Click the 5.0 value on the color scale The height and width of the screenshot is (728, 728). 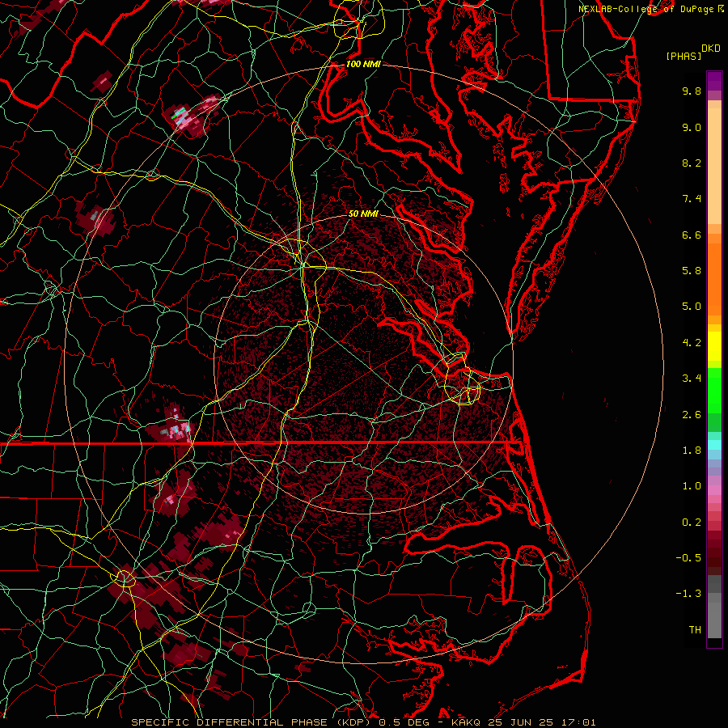(x=692, y=307)
